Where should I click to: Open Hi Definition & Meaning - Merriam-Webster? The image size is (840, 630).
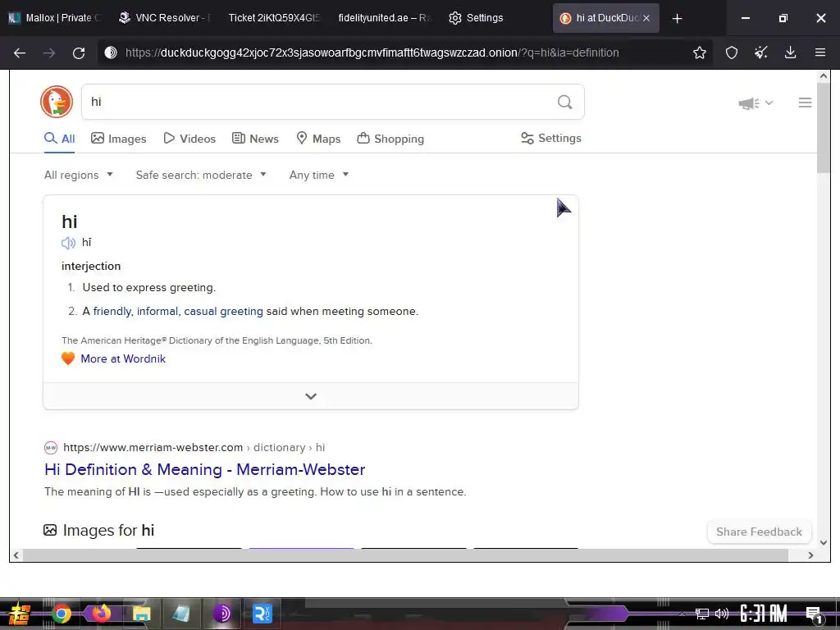pyautogui.click(x=204, y=470)
